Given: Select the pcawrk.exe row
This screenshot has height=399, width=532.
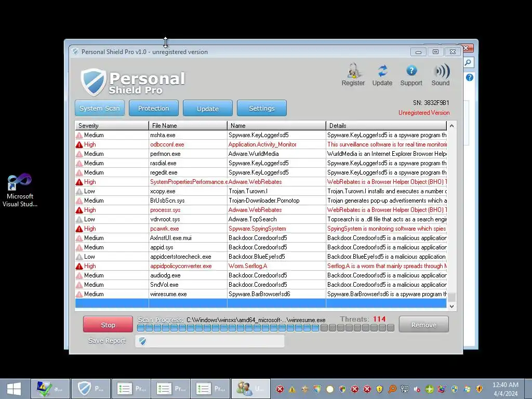Looking at the screenshot, I should point(261,229).
